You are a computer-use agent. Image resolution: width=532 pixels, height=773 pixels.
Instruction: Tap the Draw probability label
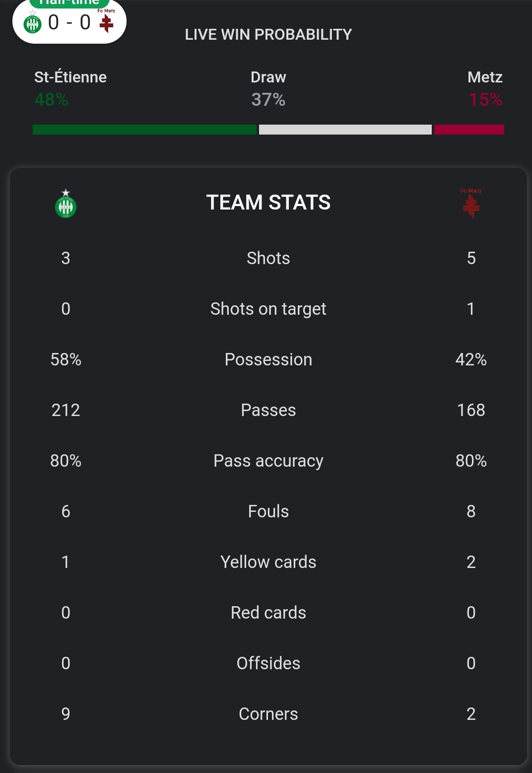(x=268, y=77)
